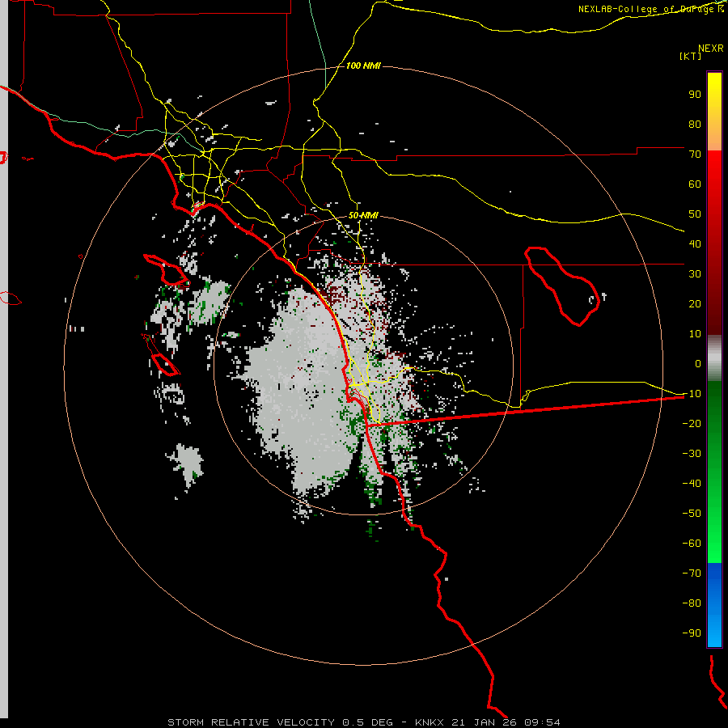Click the -60 value on the velocity scale
This screenshot has width=728, height=728.
tap(692, 544)
